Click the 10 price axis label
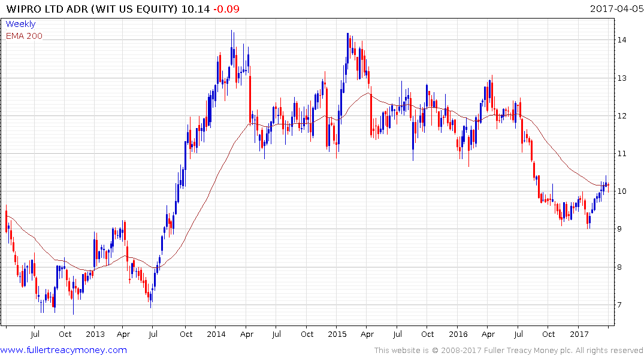644x359 pixels. pyautogui.click(x=621, y=191)
